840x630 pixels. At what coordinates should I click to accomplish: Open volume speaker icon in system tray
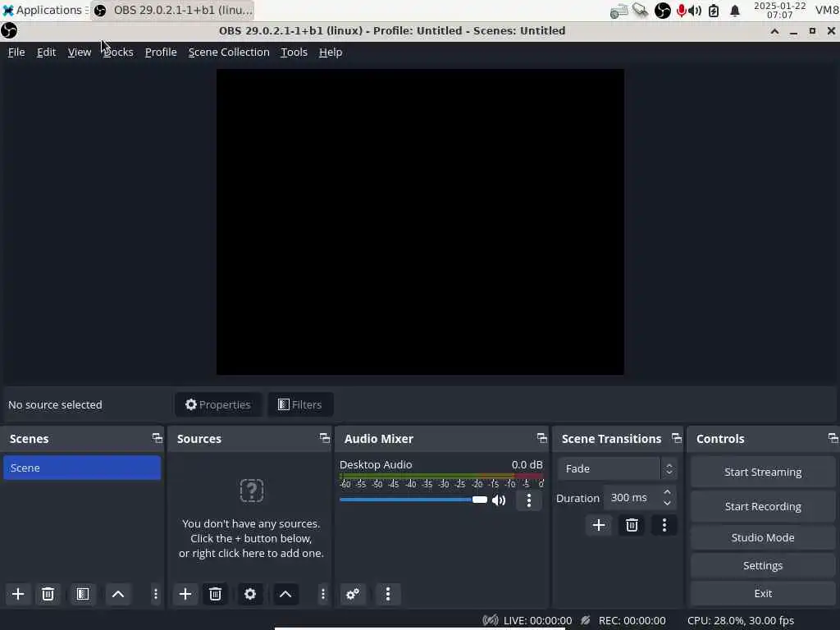pos(695,11)
